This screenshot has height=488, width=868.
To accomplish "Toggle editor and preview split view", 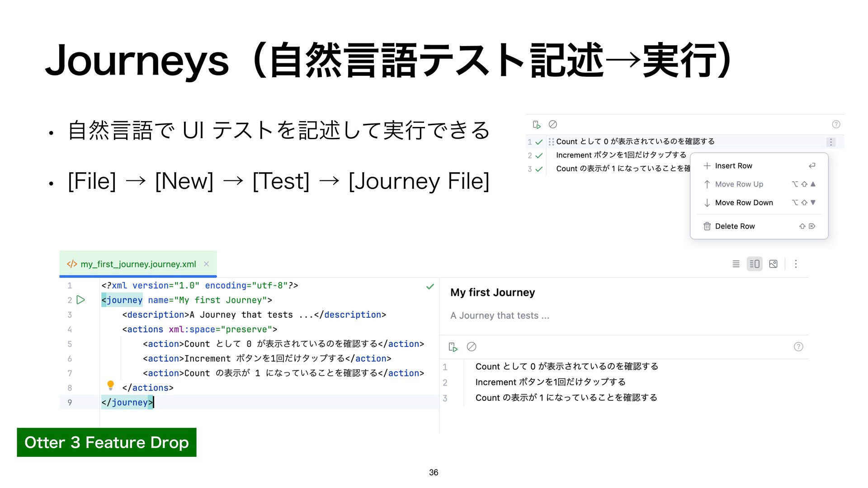I will (755, 264).
